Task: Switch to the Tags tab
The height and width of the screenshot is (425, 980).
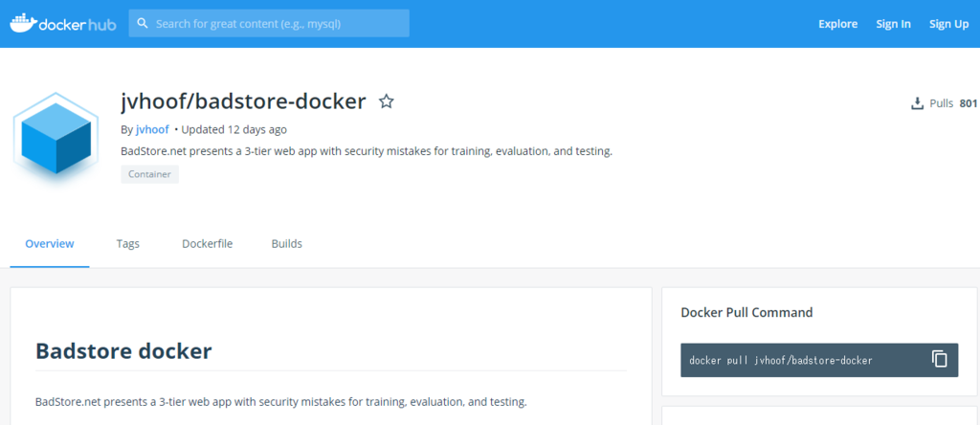Action: click(128, 244)
